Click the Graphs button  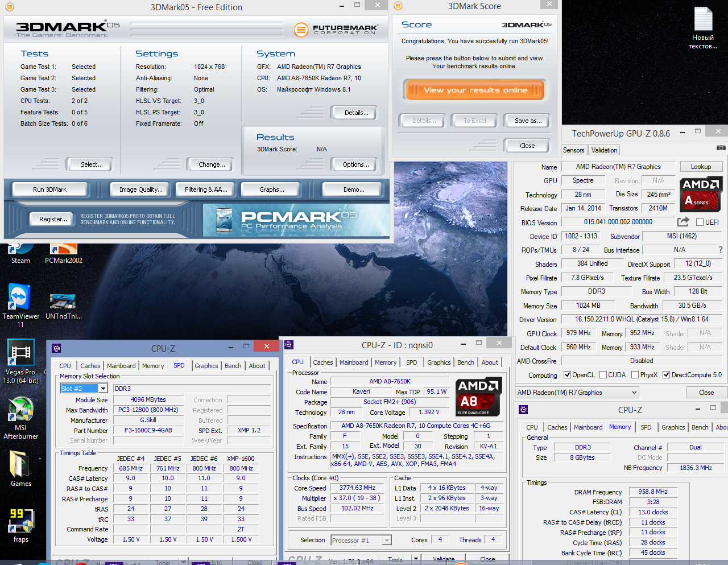click(x=272, y=189)
